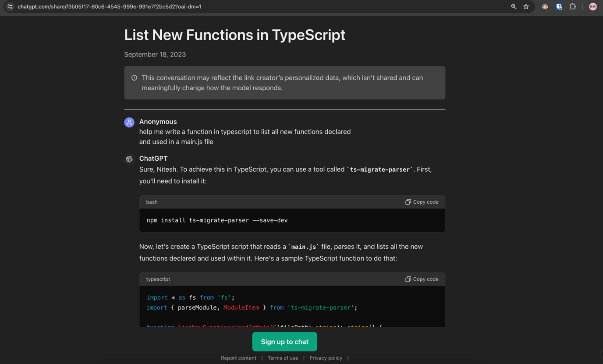Screen dimensions: 603x364
Task: Click the site information icon beside the URL
Action: pyautogui.click(x=10, y=7)
